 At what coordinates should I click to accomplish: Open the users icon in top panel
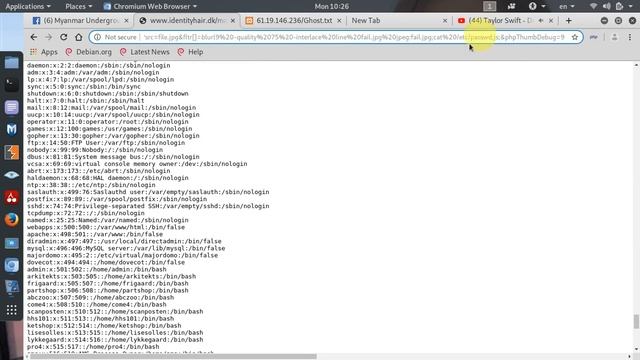click(x=511, y=6)
